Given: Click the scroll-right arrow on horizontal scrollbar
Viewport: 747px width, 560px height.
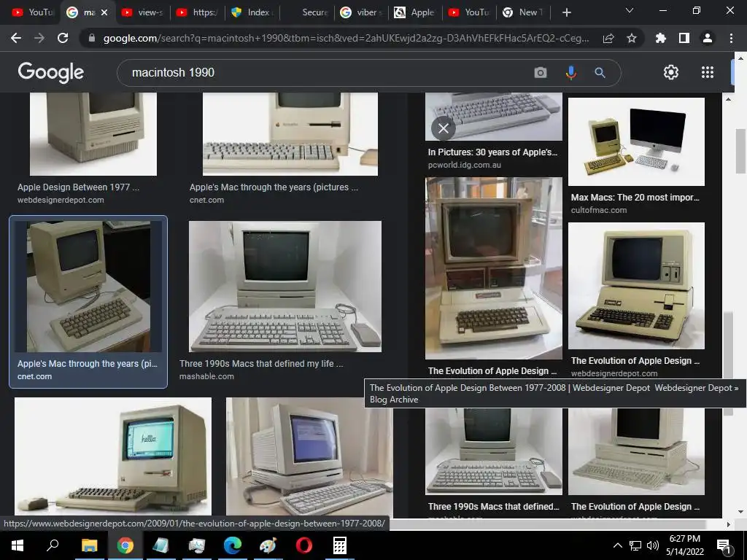Looking at the screenshot, I should [x=728, y=524].
